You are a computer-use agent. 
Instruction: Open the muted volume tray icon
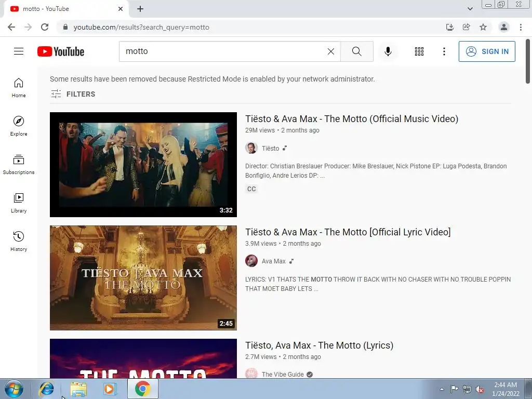(x=480, y=389)
